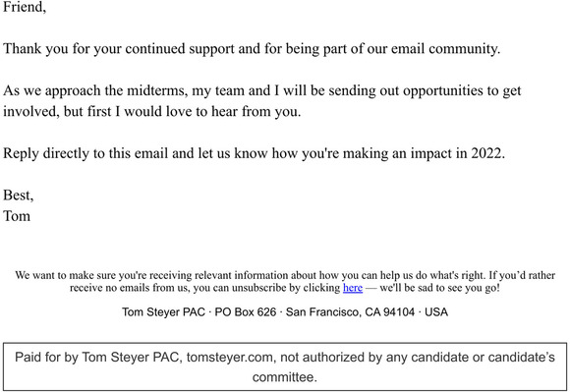This screenshot has width=570, height=392.
Task: Click the words "email community" in first paragraph
Action: click(x=445, y=49)
